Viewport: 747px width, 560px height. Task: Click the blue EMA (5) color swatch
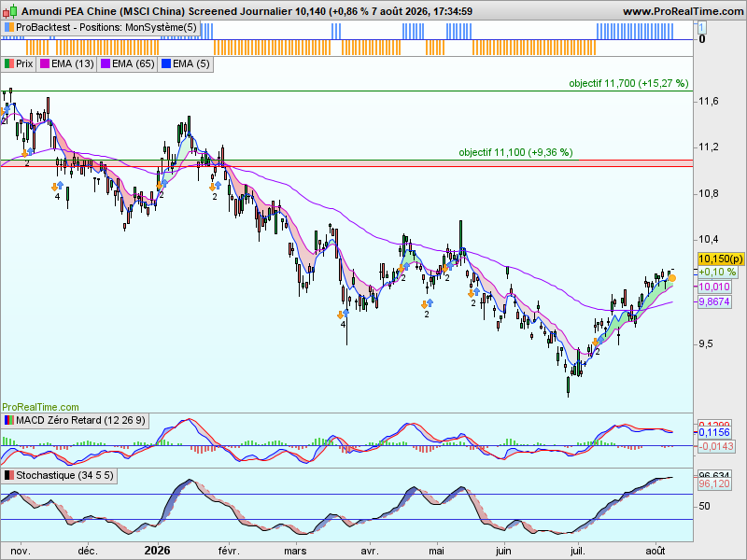pyautogui.click(x=166, y=63)
